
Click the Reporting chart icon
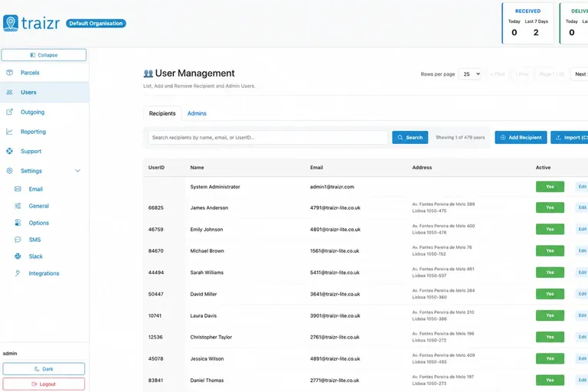click(x=10, y=132)
